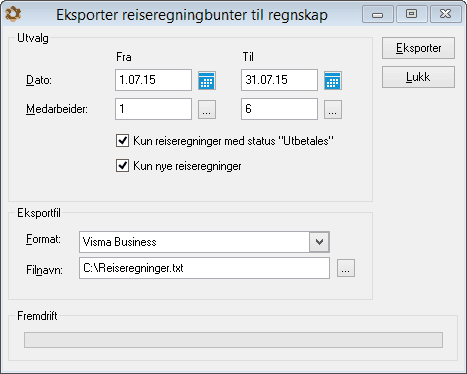Open the calendar picker for Til date
This screenshot has height=374, width=467.
[333, 80]
